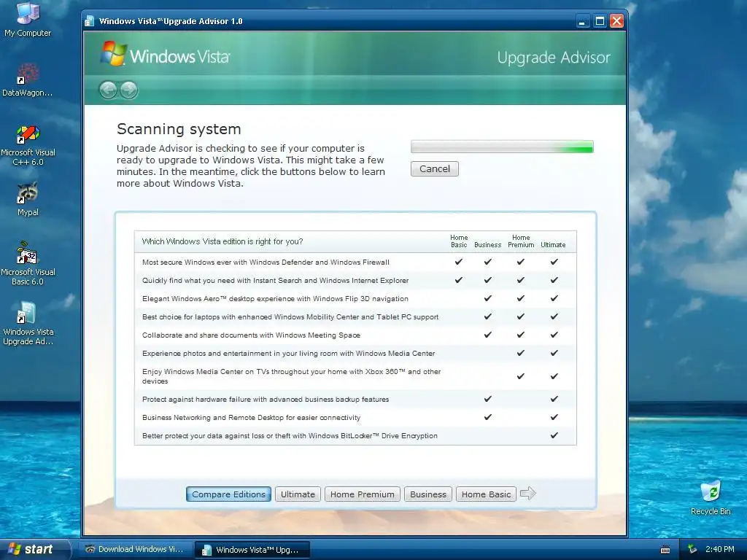
Task: Maximize the Upgrade Advisor window
Action: tap(600, 21)
